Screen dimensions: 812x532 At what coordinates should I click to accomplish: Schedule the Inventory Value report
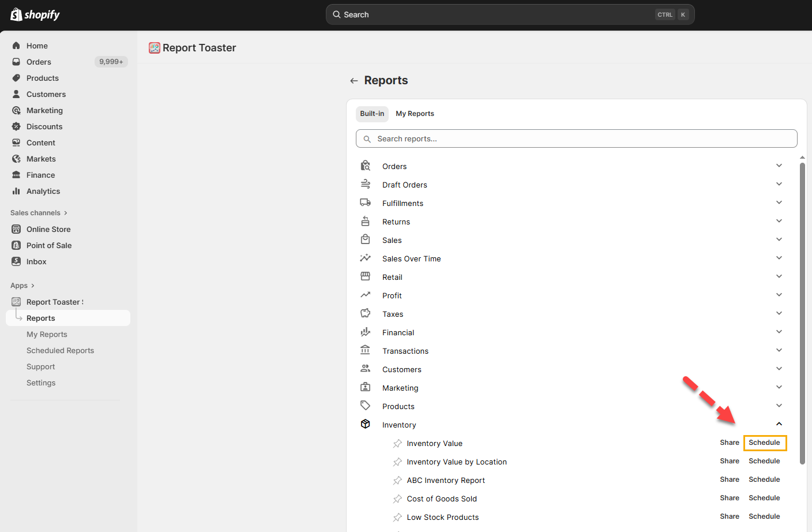pyautogui.click(x=764, y=443)
